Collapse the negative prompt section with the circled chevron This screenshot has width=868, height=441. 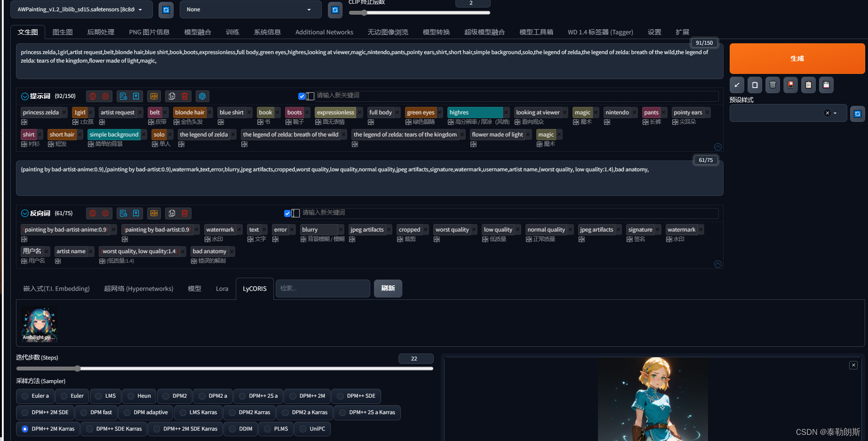pos(24,214)
